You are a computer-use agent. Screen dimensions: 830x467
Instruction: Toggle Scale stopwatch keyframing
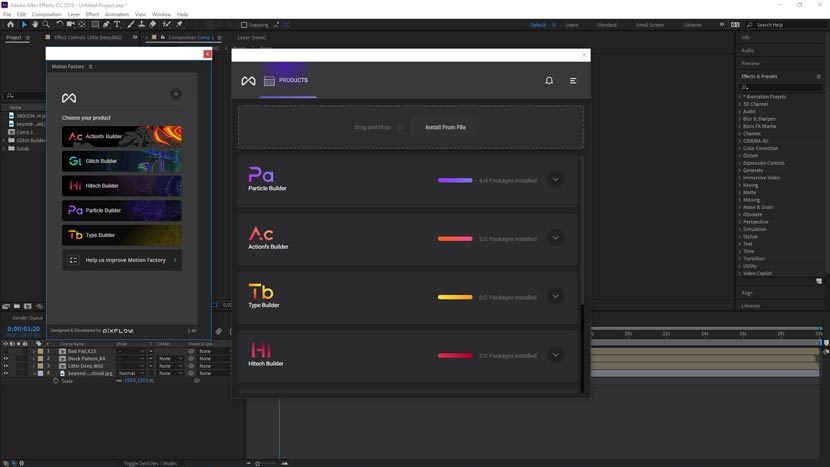[x=56, y=381]
